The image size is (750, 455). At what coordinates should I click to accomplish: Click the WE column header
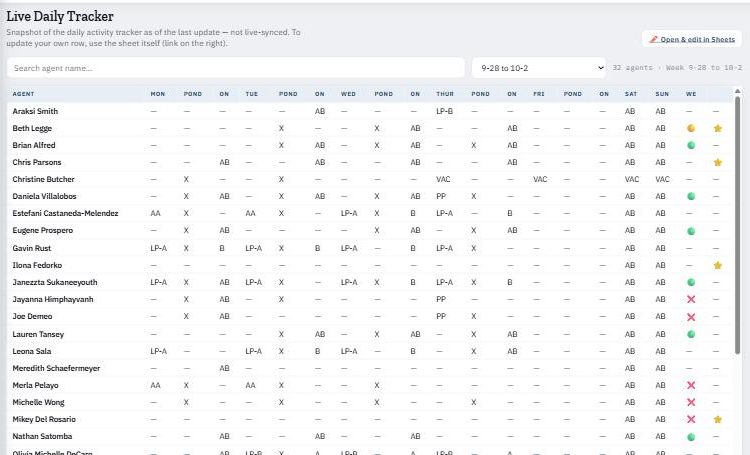(x=691, y=94)
